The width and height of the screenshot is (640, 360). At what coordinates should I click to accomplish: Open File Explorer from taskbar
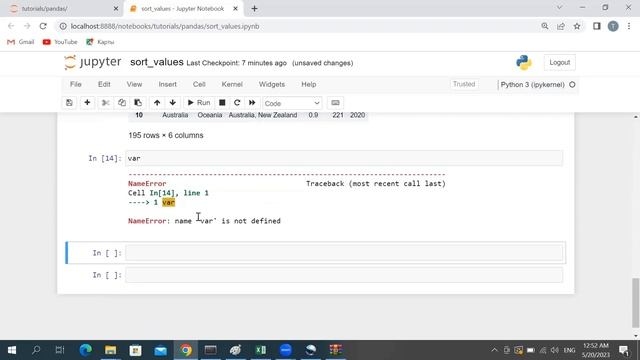110,350
